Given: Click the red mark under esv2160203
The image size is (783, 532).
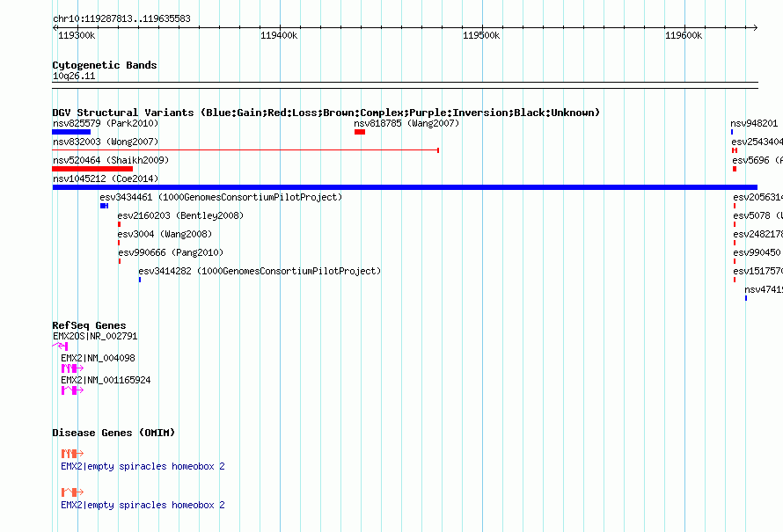Looking at the screenshot, I should tap(120, 224).
